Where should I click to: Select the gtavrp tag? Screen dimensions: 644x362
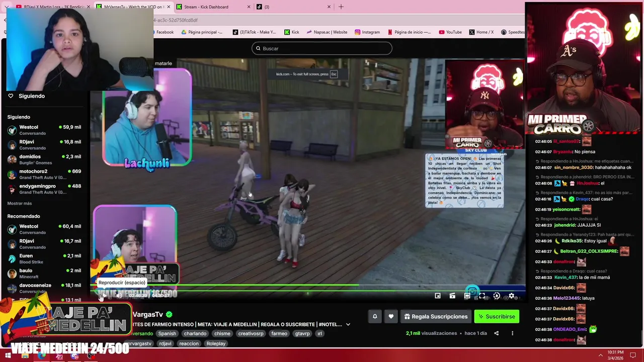(x=302, y=333)
